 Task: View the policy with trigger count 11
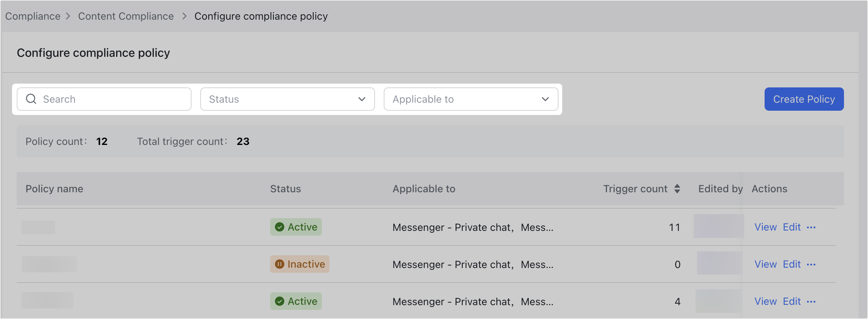point(765,227)
